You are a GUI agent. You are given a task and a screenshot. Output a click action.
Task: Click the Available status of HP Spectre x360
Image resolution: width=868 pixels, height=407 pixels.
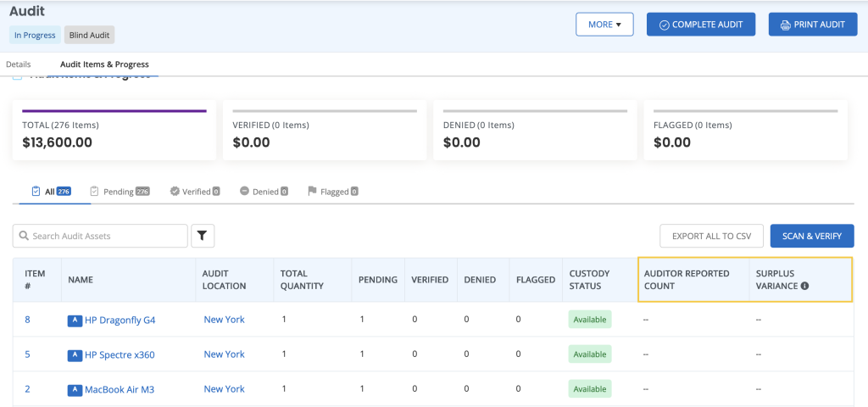590,354
